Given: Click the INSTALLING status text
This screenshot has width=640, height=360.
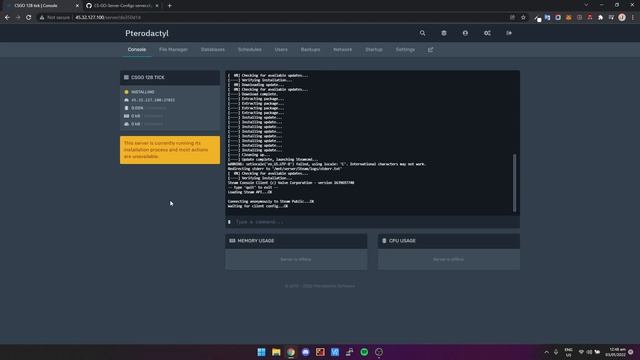Looking at the screenshot, I should pyautogui.click(x=143, y=92).
